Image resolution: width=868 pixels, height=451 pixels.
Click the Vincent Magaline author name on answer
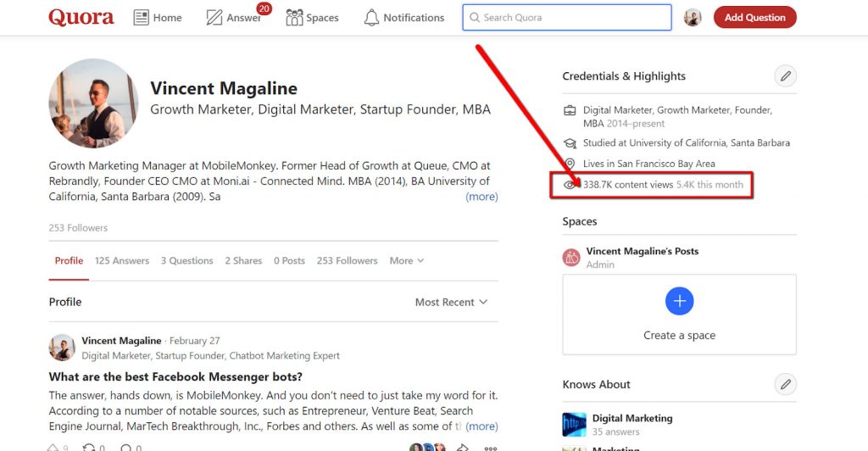[121, 341]
